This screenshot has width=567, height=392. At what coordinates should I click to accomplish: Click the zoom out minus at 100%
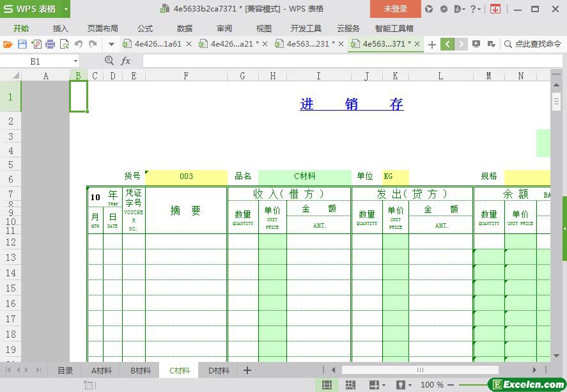pyautogui.click(x=451, y=385)
